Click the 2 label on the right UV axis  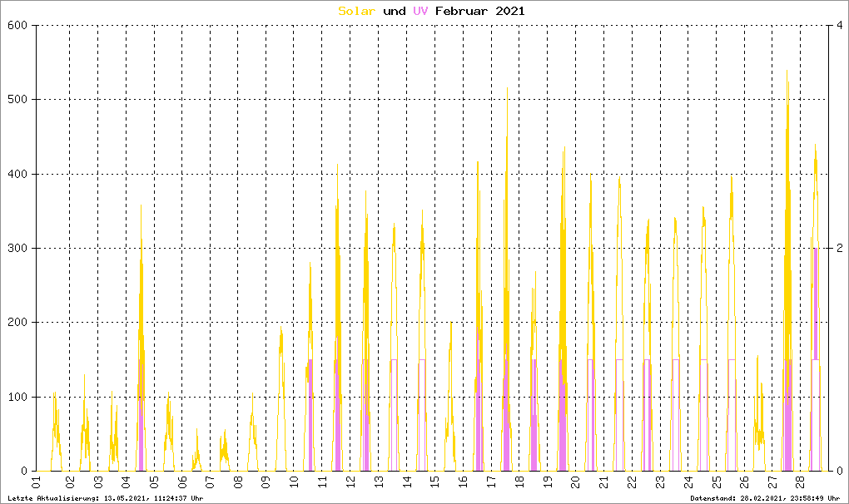coord(837,249)
